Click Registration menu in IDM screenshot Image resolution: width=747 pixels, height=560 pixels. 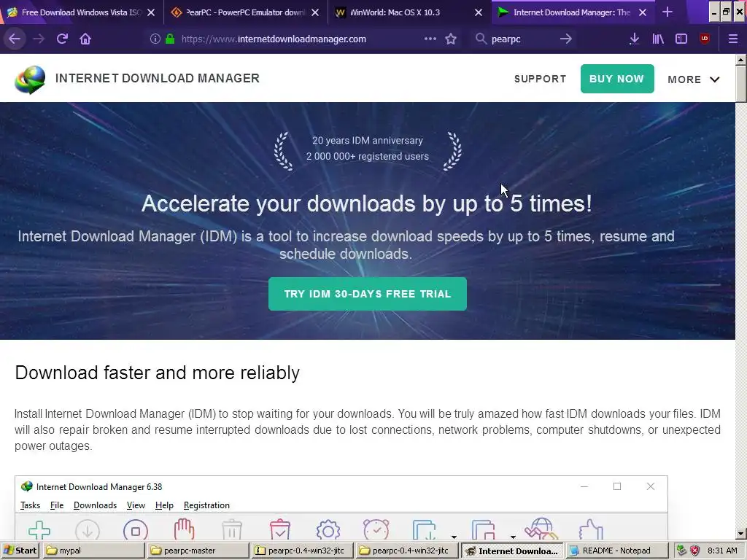[206, 505]
